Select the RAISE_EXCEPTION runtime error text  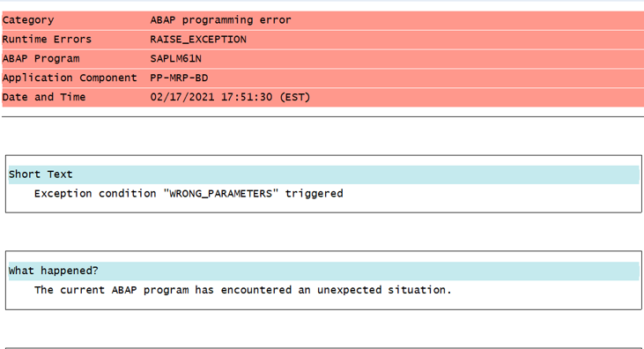pyautogui.click(x=198, y=40)
